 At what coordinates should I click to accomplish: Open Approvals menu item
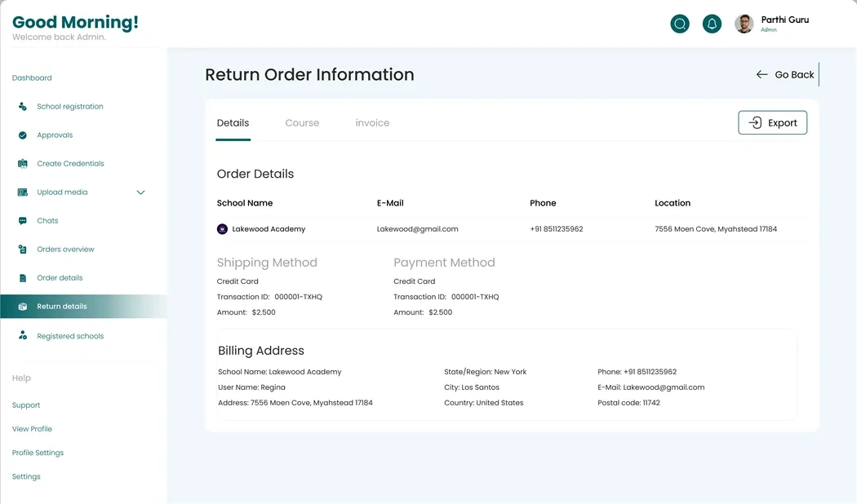55,135
